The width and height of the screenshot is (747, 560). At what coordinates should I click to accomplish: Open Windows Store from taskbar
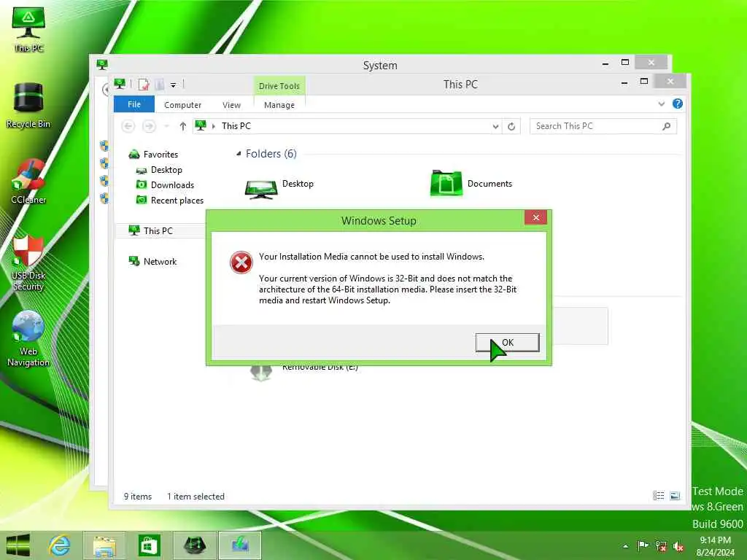pos(149,545)
